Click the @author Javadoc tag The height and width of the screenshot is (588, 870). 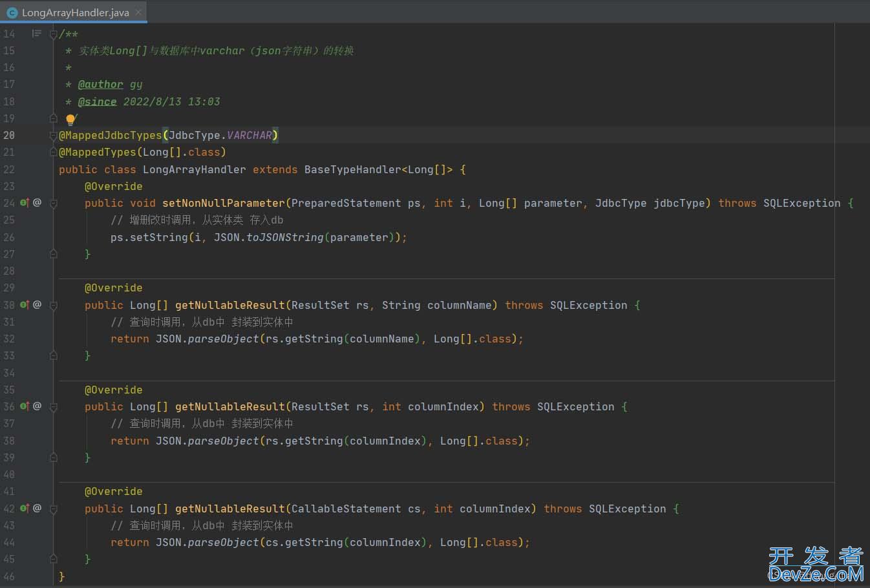100,84
